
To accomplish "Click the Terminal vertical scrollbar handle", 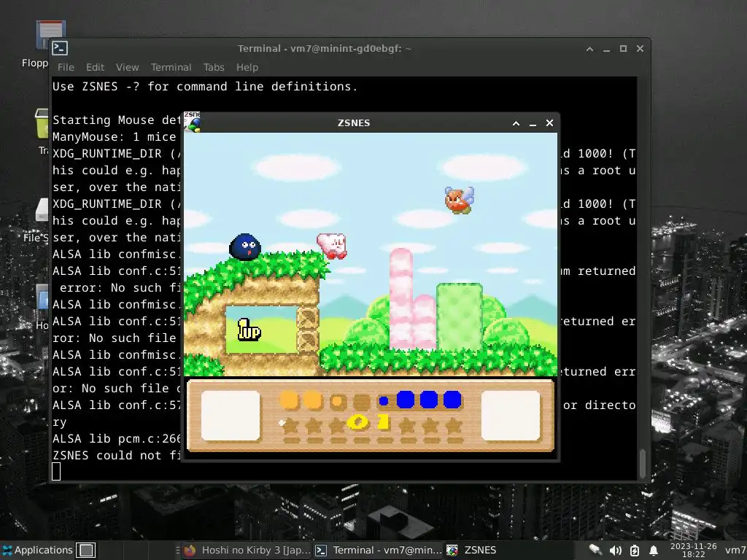I will point(642,463).
